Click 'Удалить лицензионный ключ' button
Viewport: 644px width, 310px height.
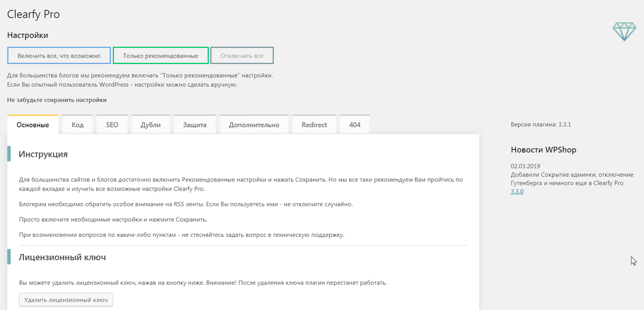(66, 299)
